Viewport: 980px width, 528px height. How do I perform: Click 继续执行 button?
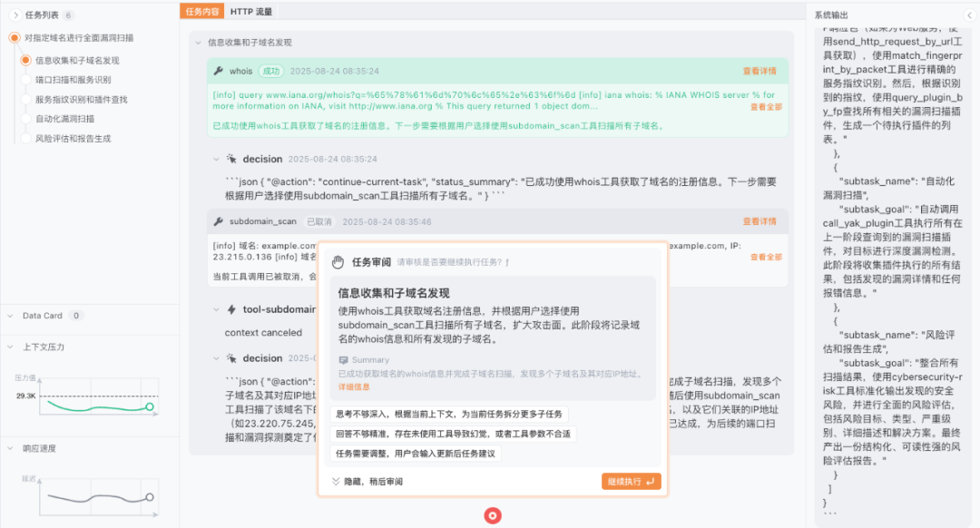click(x=632, y=481)
